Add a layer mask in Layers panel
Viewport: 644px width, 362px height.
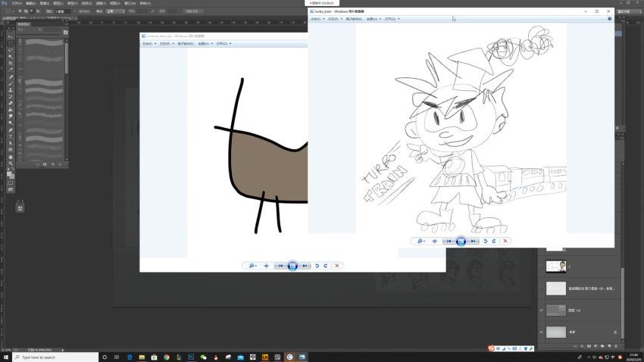(x=589, y=346)
